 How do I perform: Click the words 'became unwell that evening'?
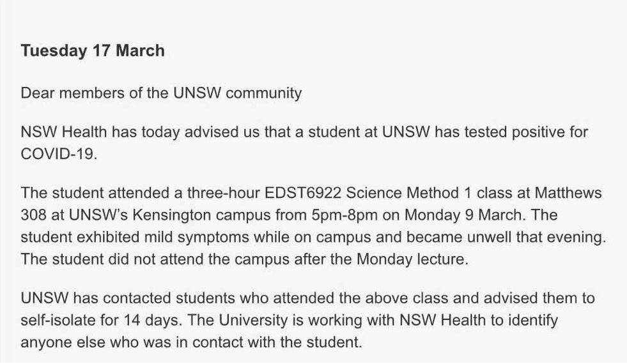(504, 238)
